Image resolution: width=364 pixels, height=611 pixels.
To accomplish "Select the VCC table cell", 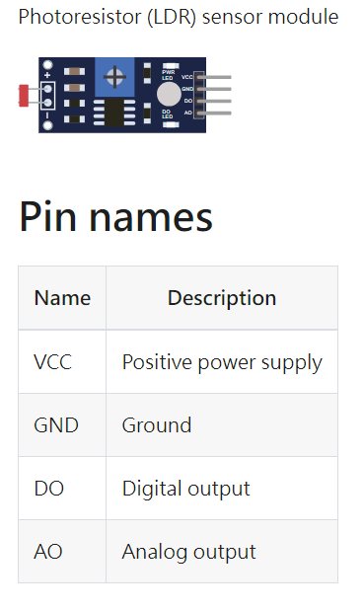I will click(62, 361).
